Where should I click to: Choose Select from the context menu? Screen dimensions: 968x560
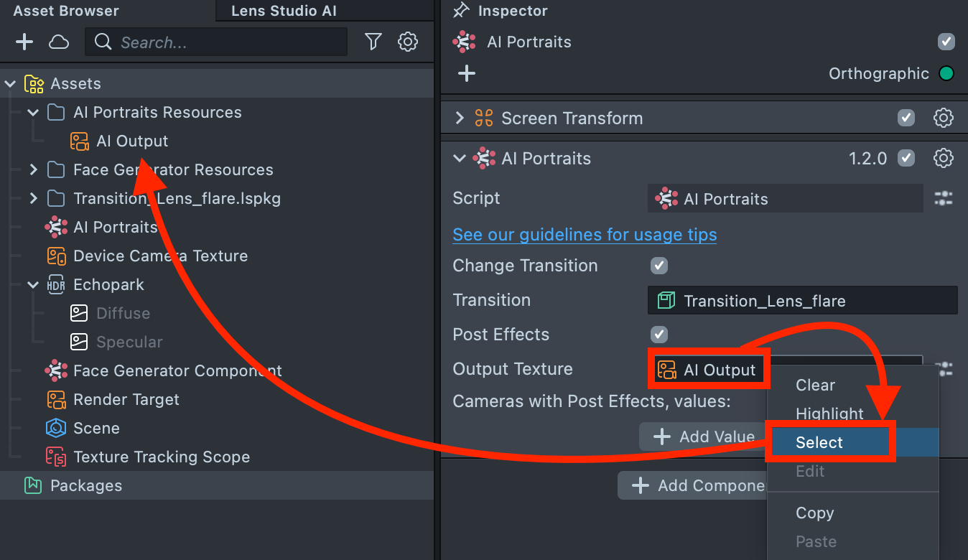(819, 443)
